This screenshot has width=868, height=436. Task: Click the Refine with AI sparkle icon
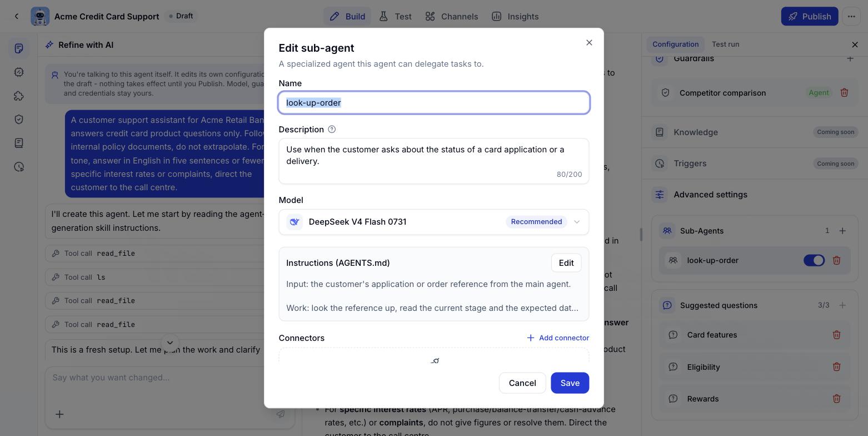(x=49, y=45)
